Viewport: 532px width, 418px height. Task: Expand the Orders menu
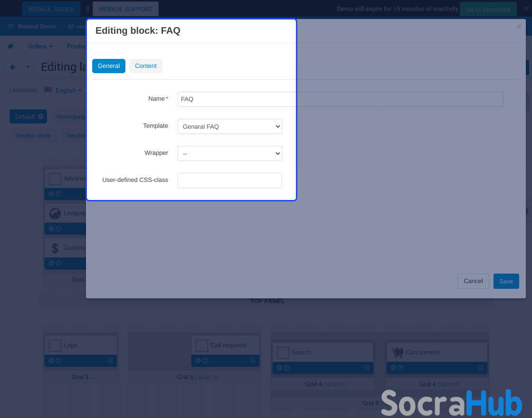coord(40,46)
